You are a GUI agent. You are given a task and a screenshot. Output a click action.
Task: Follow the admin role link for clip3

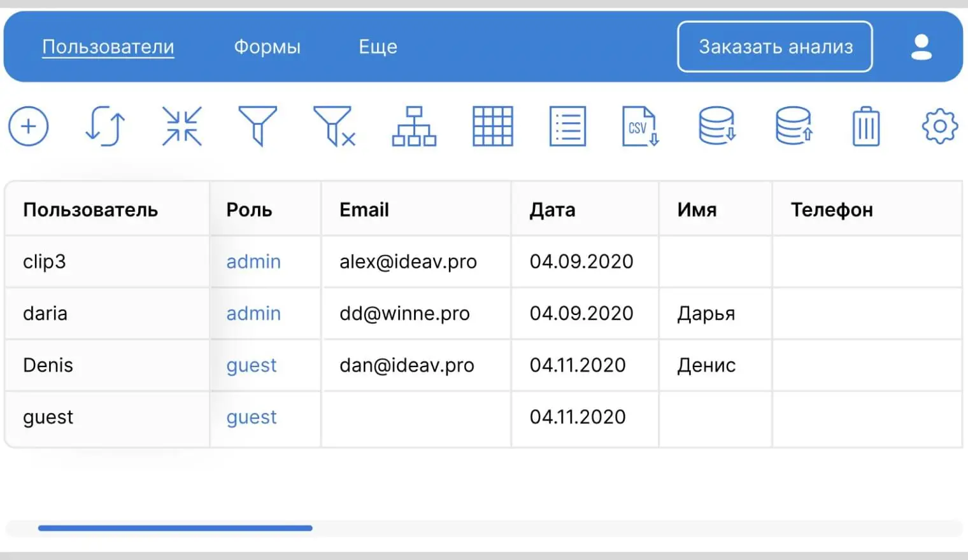[x=253, y=262]
